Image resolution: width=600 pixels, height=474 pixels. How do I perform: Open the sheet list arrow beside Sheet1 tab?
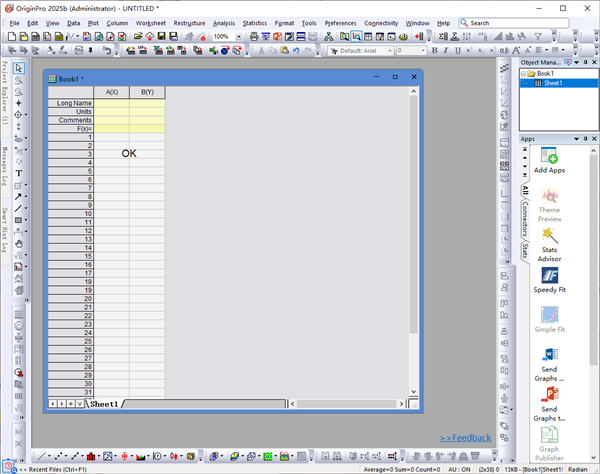click(x=80, y=404)
